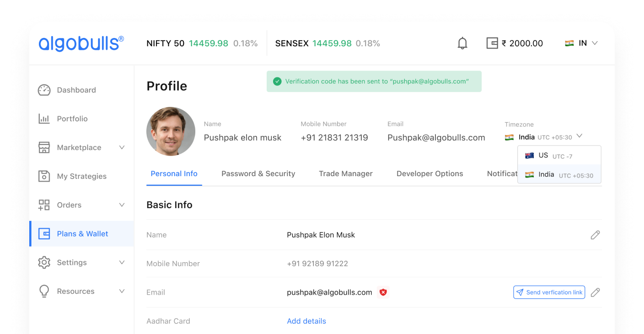Edit Name using the pencil icon

pyautogui.click(x=595, y=235)
